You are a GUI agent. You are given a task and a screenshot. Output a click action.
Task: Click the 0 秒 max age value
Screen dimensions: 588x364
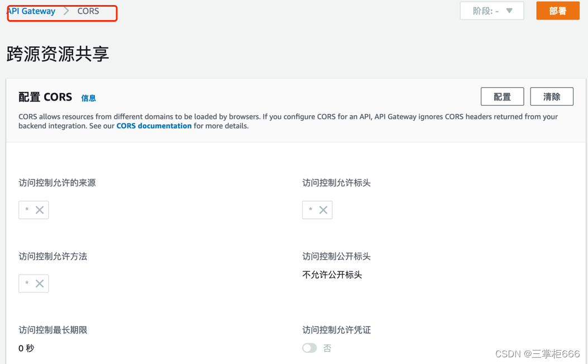pos(26,348)
